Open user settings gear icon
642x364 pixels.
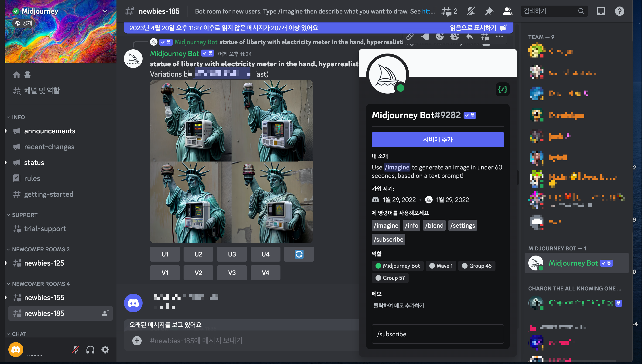click(x=105, y=350)
